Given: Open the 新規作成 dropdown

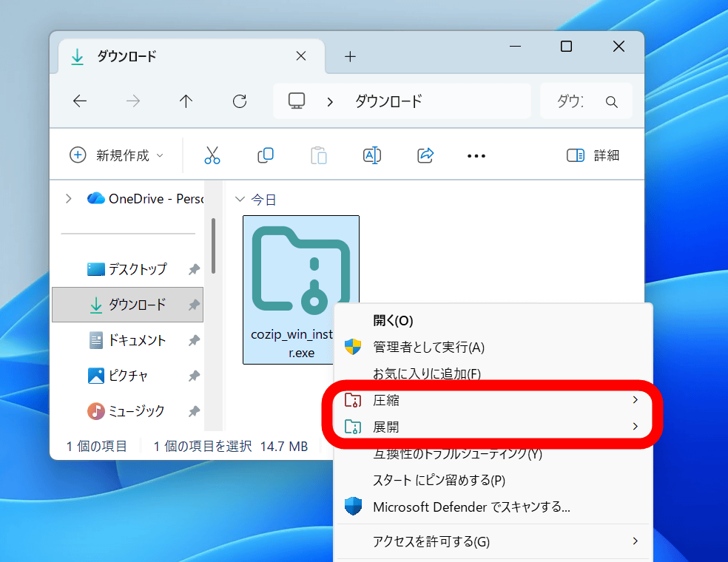Looking at the screenshot, I should pos(117,155).
